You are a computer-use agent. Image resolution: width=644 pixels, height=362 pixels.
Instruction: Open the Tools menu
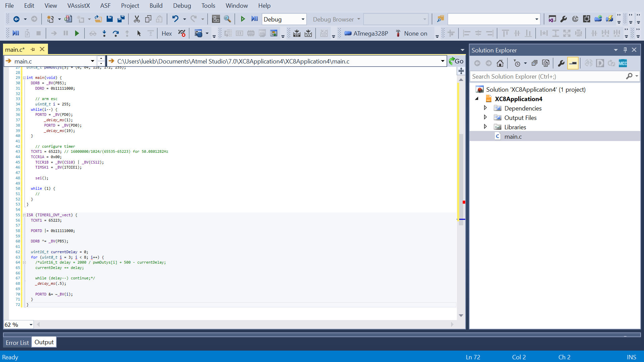[208, 6]
